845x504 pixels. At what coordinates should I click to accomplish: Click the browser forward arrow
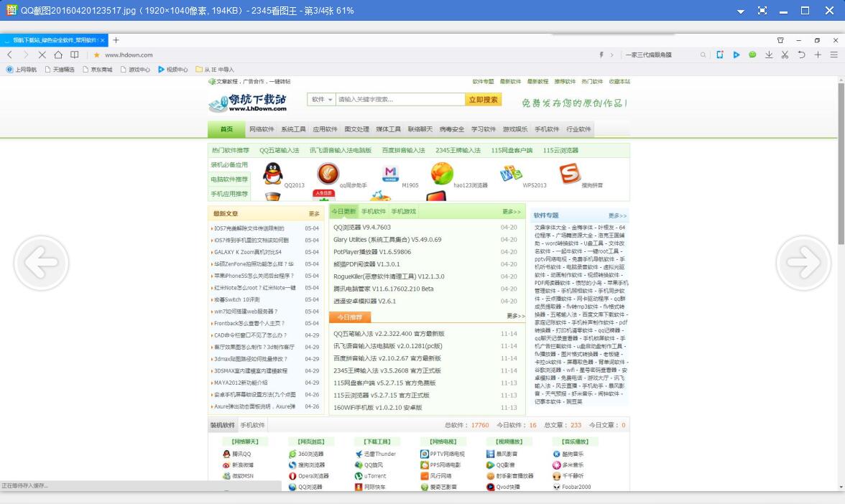(25, 55)
